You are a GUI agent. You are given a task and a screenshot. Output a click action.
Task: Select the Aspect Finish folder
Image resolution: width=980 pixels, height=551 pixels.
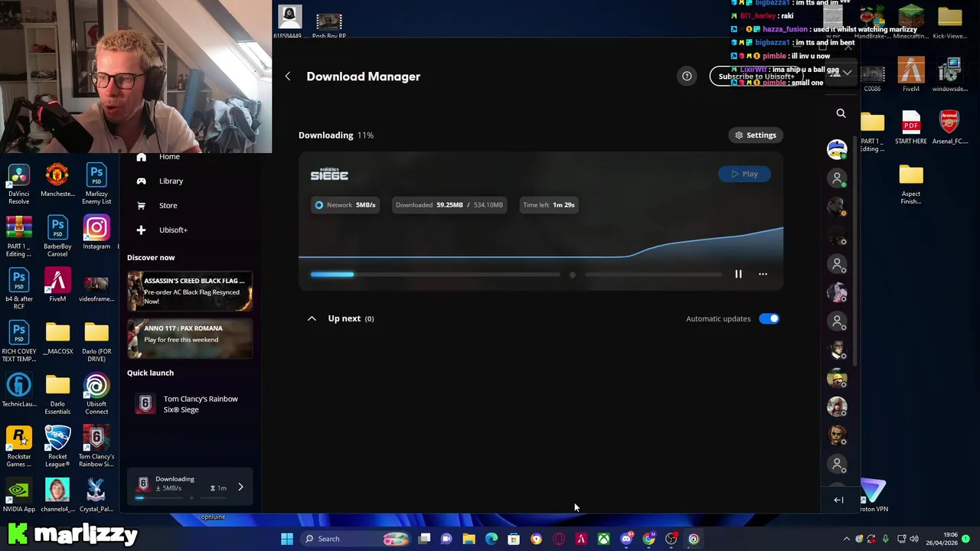pyautogui.click(x=911, y=184)
